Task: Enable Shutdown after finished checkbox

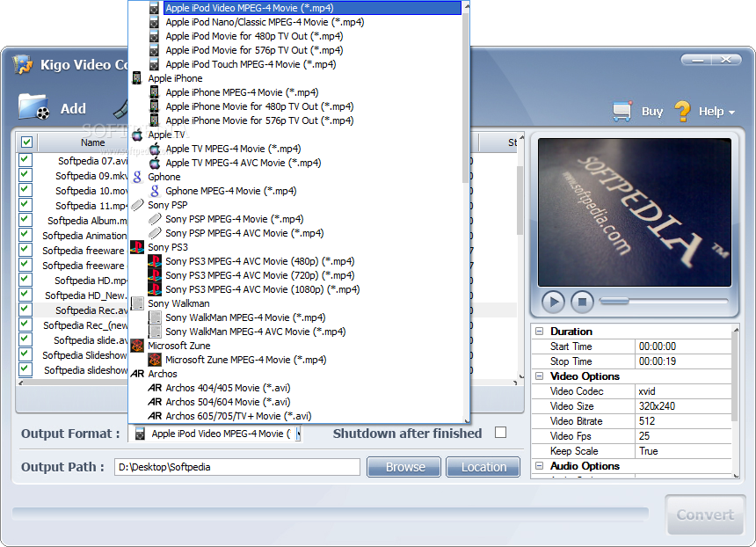Action: 500,432
